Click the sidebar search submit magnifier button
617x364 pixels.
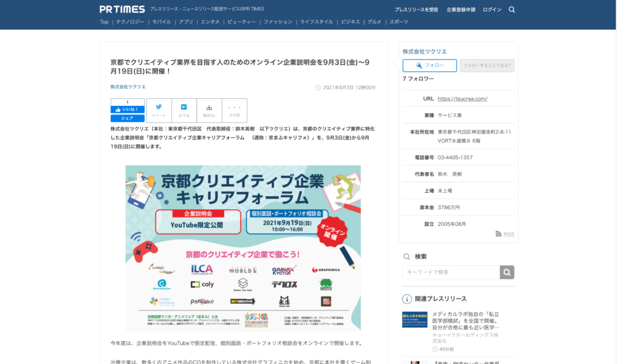coord(507,272)
